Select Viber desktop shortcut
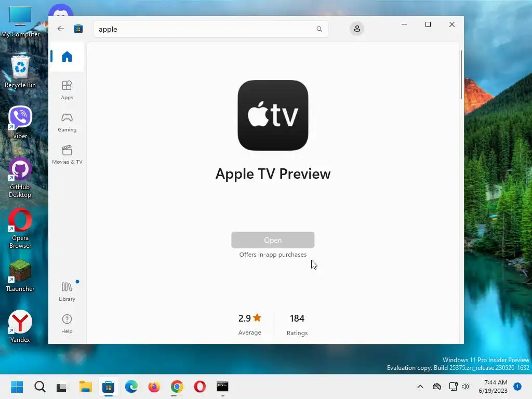Image resolution: width=532 pixels, height=399 pixels. click(20, 123)
